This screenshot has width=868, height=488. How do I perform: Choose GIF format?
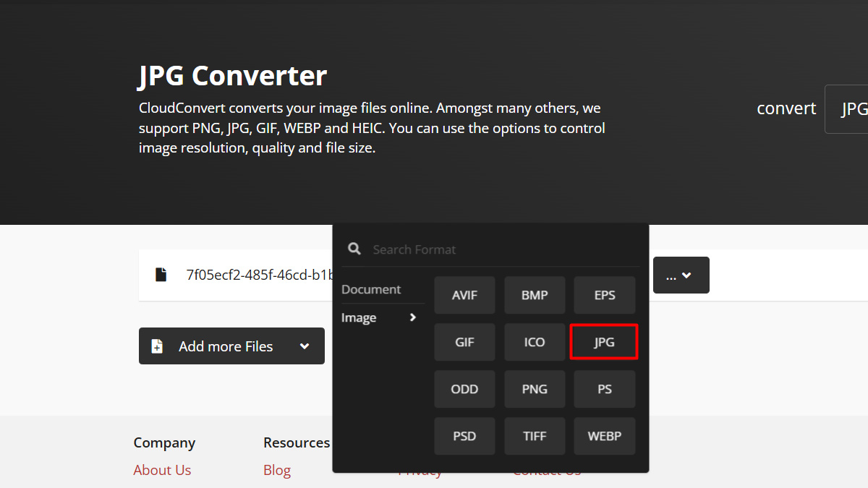[465, 342]
